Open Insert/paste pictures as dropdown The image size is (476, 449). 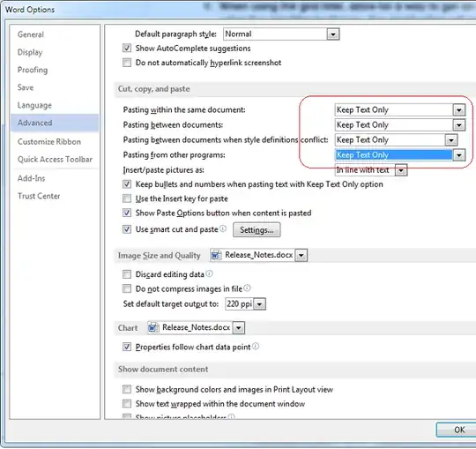tap(401, 170)
